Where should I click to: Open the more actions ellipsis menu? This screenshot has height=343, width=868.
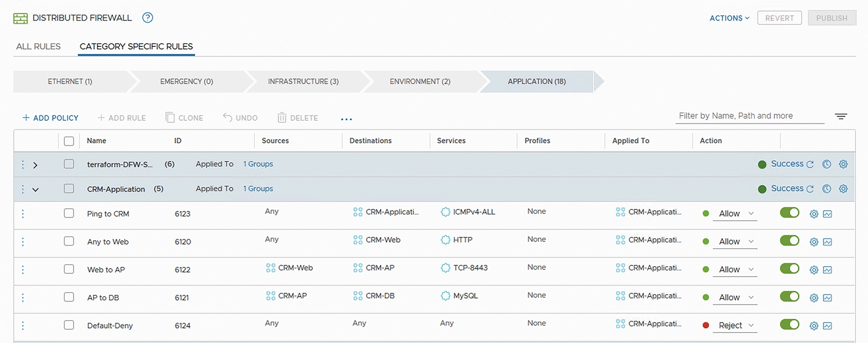(x=346, y=119)
